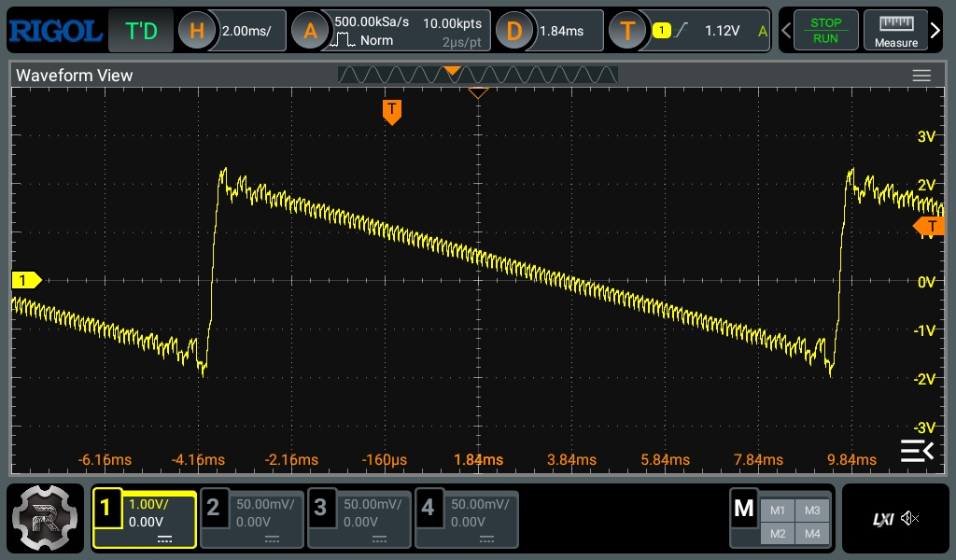Viewport: 956px width, 560px height.
Task: Click the muted speaker sound icon
Action: click(909, 519)
